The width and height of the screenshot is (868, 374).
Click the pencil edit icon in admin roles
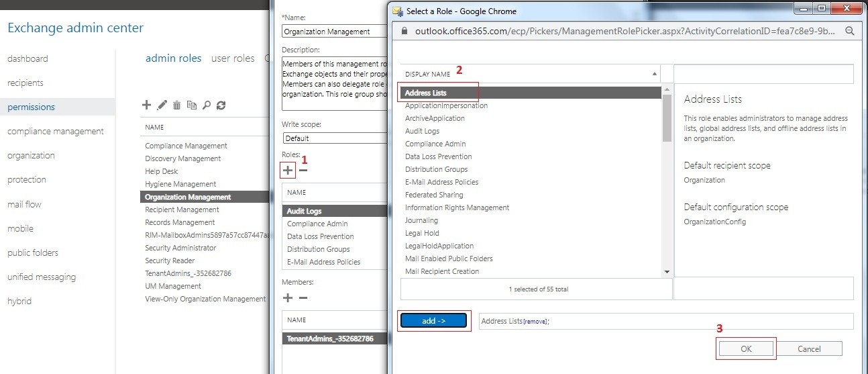[162, 105]
